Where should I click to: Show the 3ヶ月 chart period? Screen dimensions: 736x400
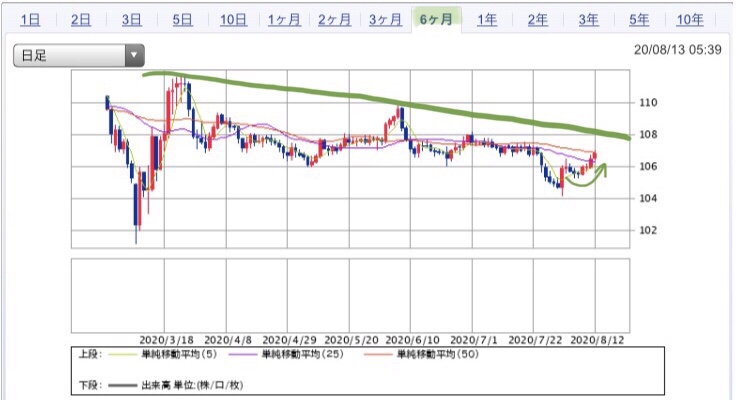[385, 20]
